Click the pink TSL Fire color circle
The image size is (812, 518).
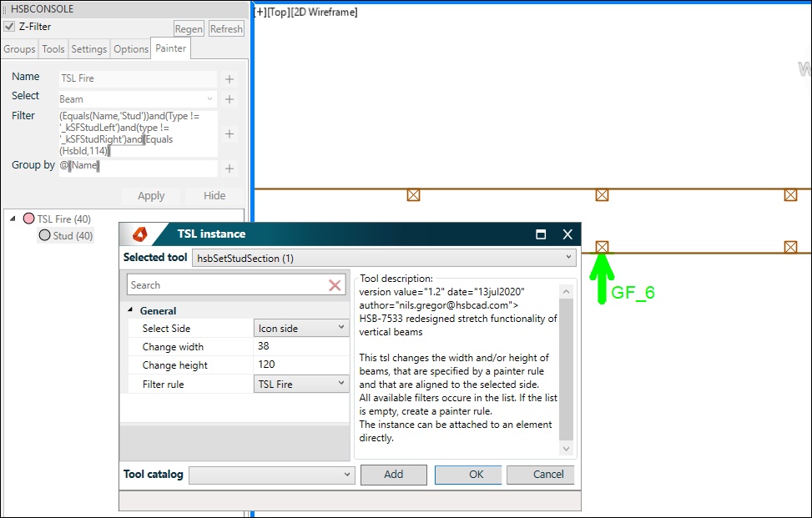click(x=28, y=219)
